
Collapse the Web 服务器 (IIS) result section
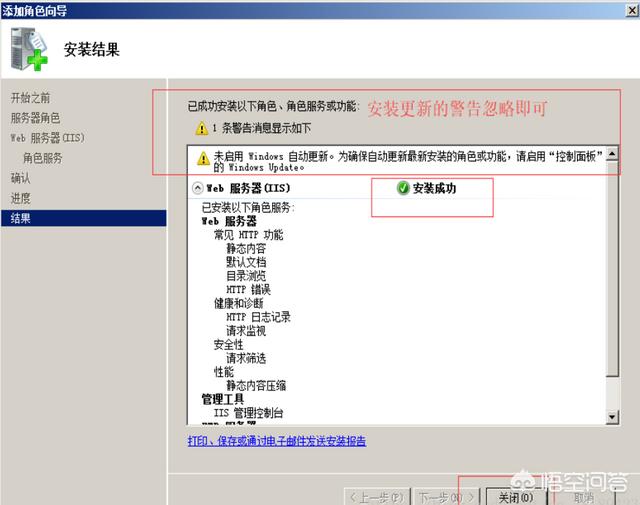[x=198, y=188]
